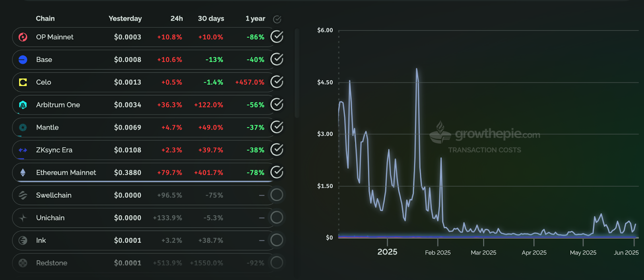Click Ethereum Mainnet's $0.3880 cost value
The image size is (644, 280).
point(128,172)
